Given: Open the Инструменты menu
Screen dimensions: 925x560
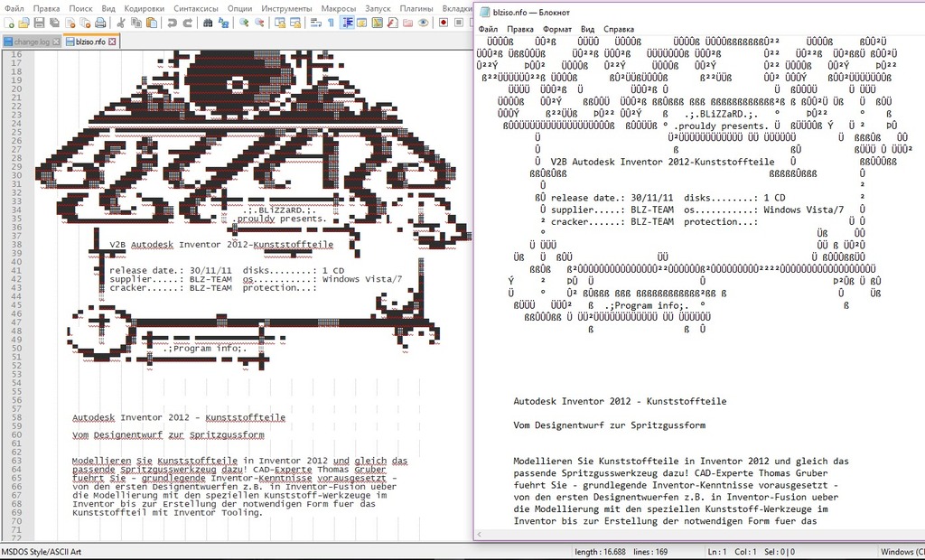Looking at the screenshot, I should click(286, 8).
